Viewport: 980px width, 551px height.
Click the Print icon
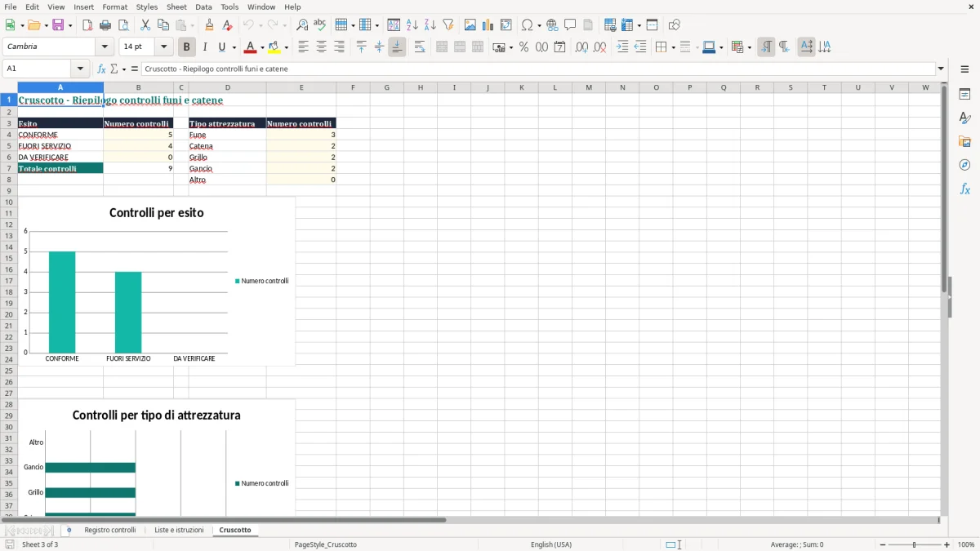click(x=105, y=25)
